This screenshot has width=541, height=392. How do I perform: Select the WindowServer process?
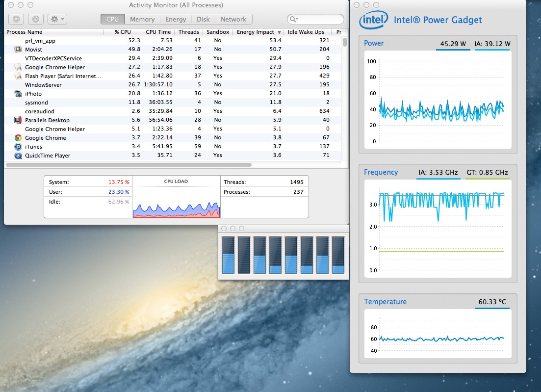173,84
